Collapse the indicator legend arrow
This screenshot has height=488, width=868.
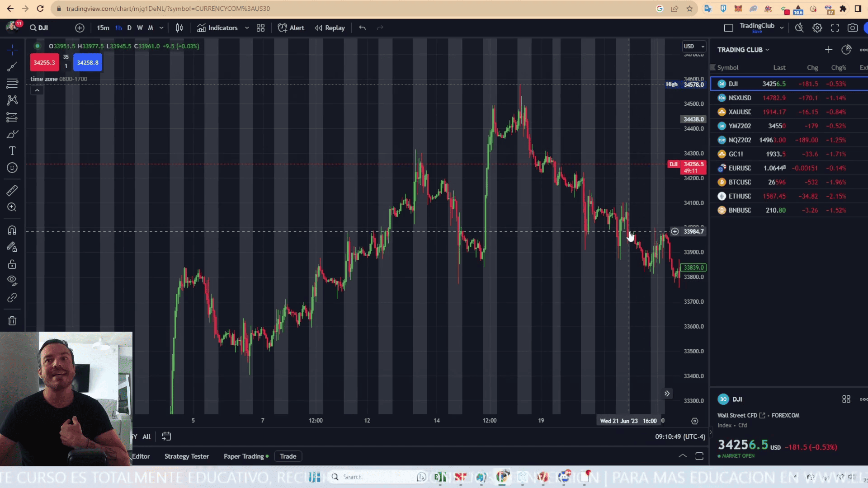[x=37, y=90]
